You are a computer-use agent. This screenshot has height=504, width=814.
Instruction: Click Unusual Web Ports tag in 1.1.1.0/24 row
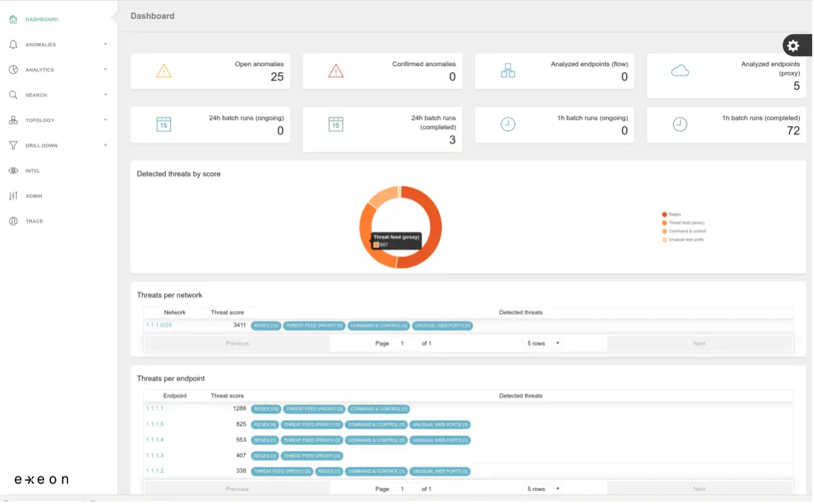(443, 325)
